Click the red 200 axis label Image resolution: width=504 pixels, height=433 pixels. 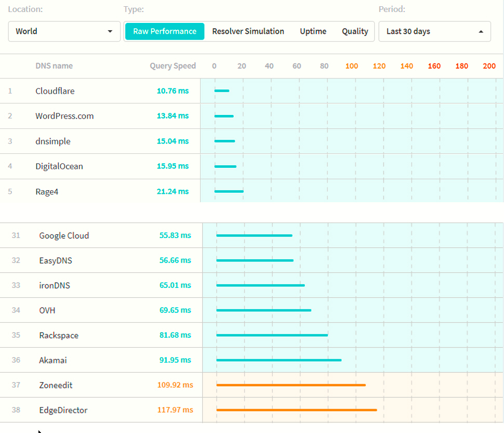click(489, 66)
